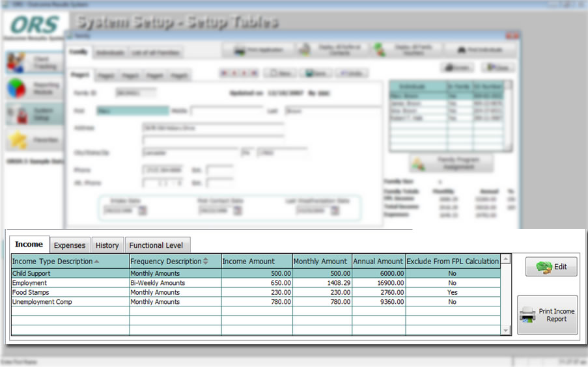Select the Income tab
588x367 pixels.
click(x=29, y=245)
